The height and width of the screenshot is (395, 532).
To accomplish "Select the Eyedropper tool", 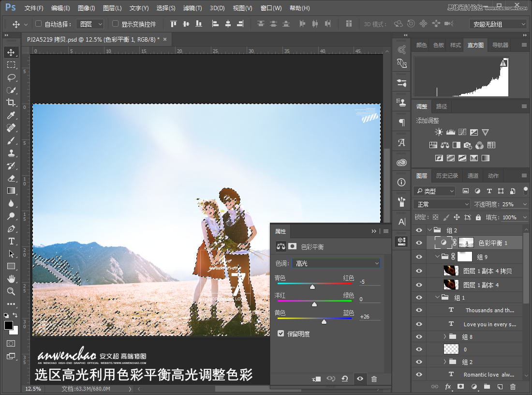I will (x=11, y=116).
